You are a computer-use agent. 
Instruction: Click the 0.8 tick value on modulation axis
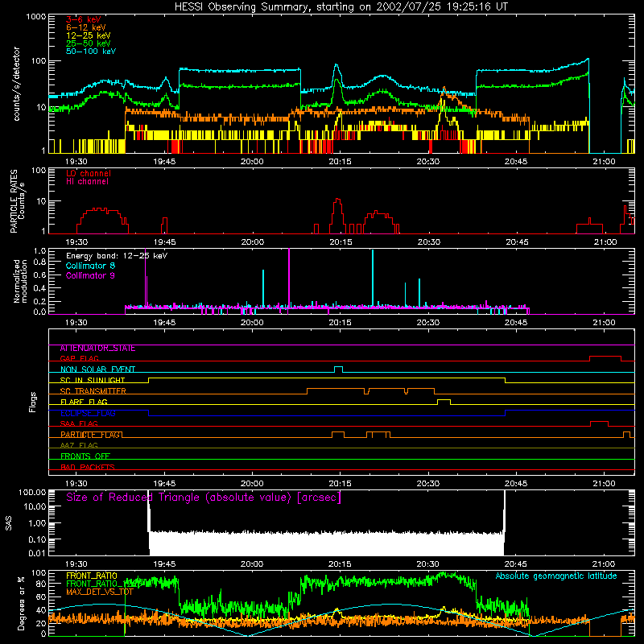[39, 262]
